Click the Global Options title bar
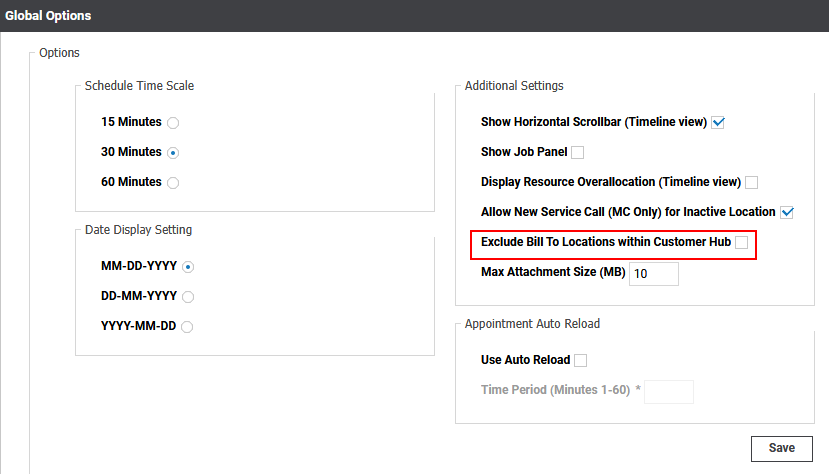 pyautogui.click(x=47, y=16)
